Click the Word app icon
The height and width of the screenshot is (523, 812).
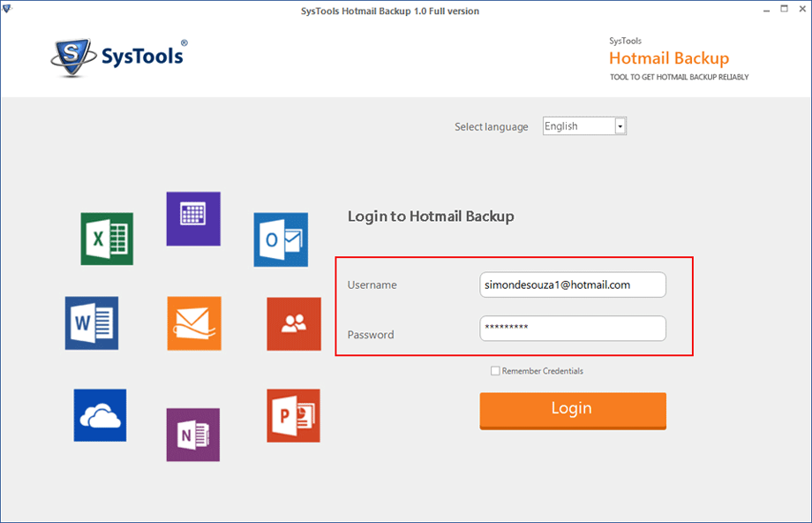click(x=92, y=323)
